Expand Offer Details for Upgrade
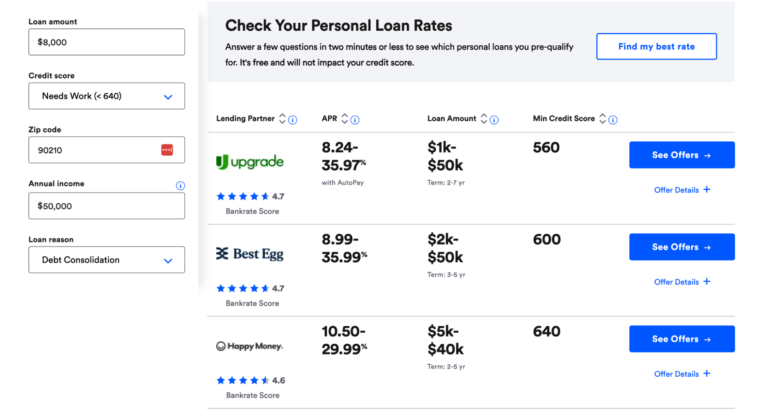This screenshot has width=768, height=409. point(682,190)
